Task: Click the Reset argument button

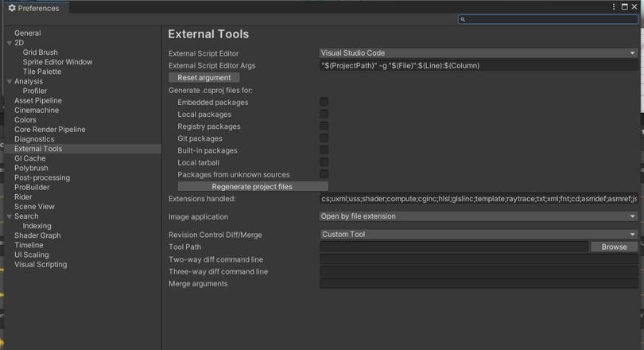Action: click(x=204, y=78)
